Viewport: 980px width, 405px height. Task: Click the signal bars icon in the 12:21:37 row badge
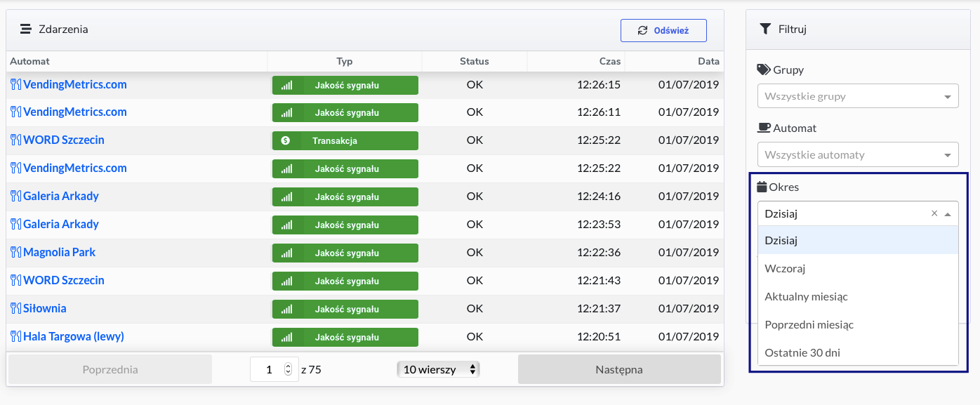(286, 310)
